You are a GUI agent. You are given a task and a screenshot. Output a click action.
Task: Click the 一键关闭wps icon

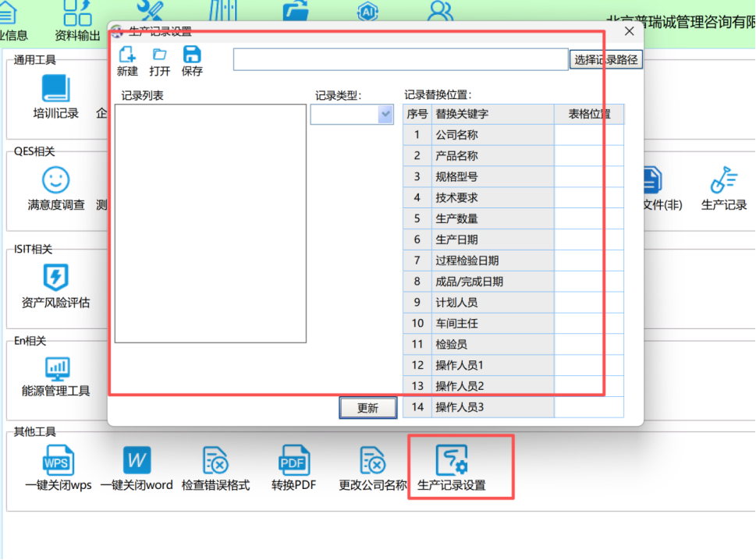(x=59, y=460)
